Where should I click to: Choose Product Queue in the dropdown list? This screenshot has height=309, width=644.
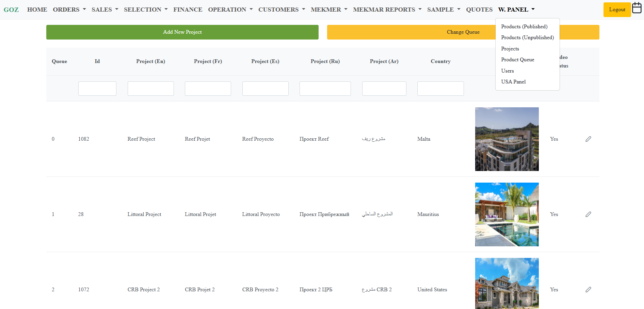pos(517,60)
